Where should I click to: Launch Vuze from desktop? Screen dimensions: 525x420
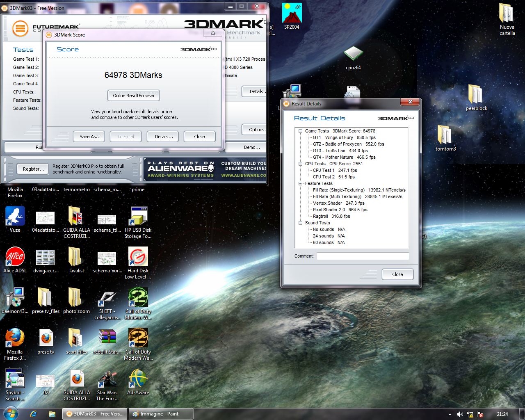coord(15,219)
